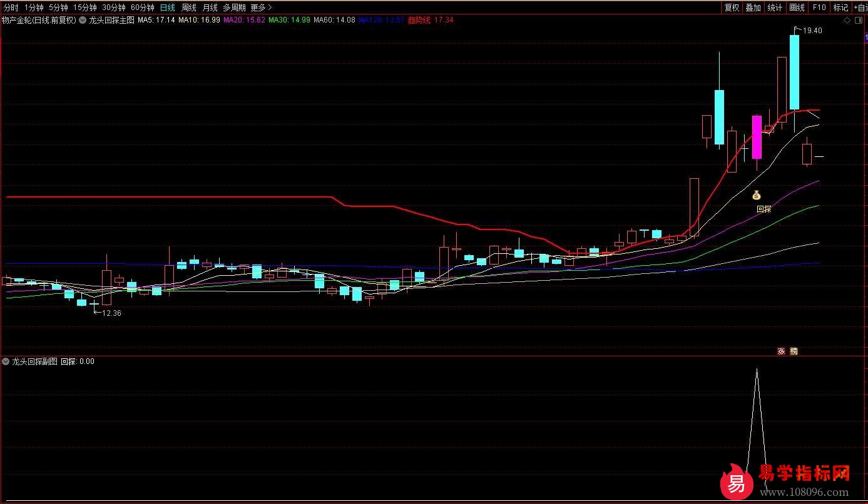
Task: Click the MA5: 17.14 legend value
Action: click(x=156, y=20)
